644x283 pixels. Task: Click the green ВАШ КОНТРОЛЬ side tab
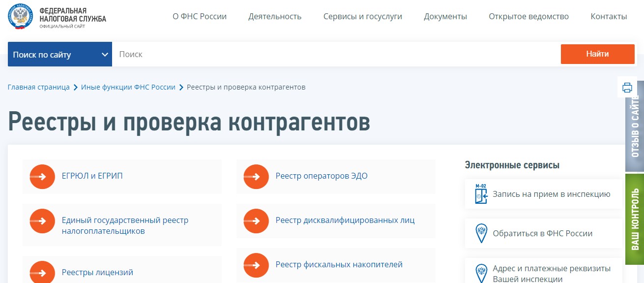[x=635, y=219]
